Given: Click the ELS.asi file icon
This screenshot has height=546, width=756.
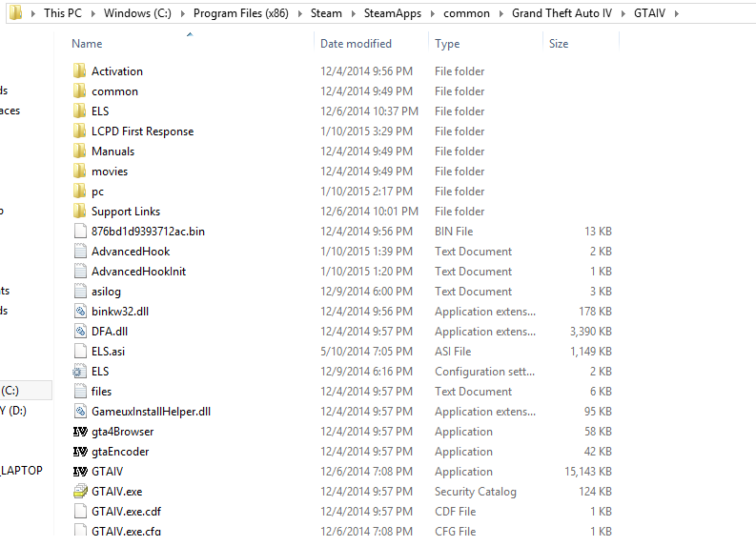Looking at the screenshot, I should coord(80,352).
